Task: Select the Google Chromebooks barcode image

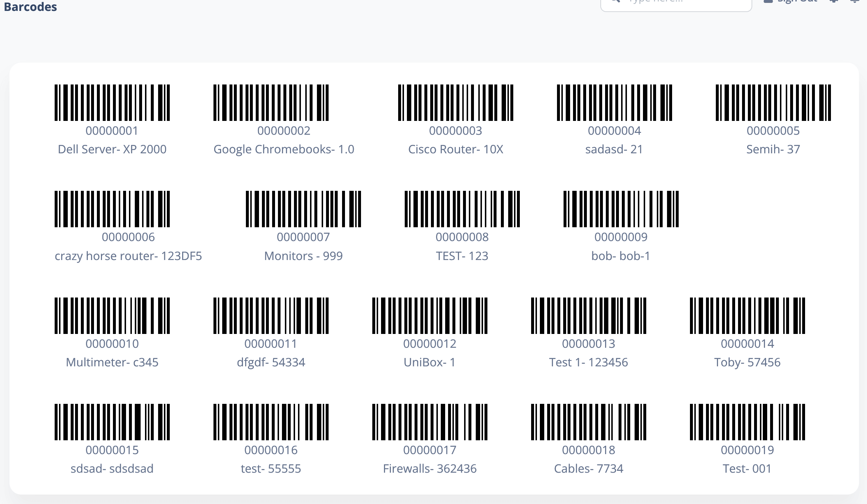Action: tap(271, 103)
